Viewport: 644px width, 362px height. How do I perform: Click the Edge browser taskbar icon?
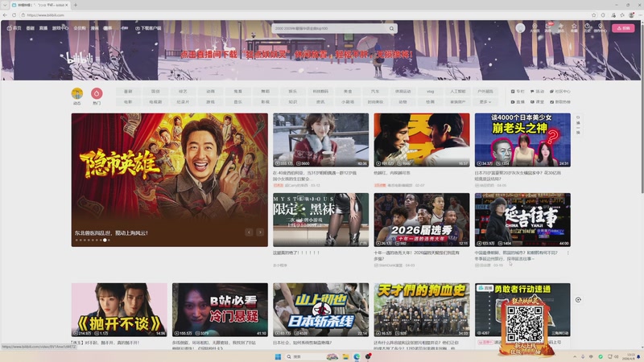click(357, 356)
